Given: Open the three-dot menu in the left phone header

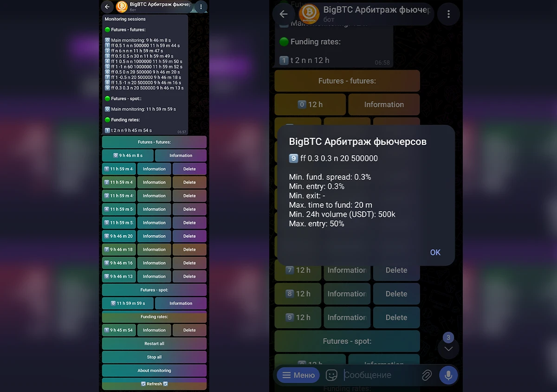Looking at the screenshot, I should point(201,6).
